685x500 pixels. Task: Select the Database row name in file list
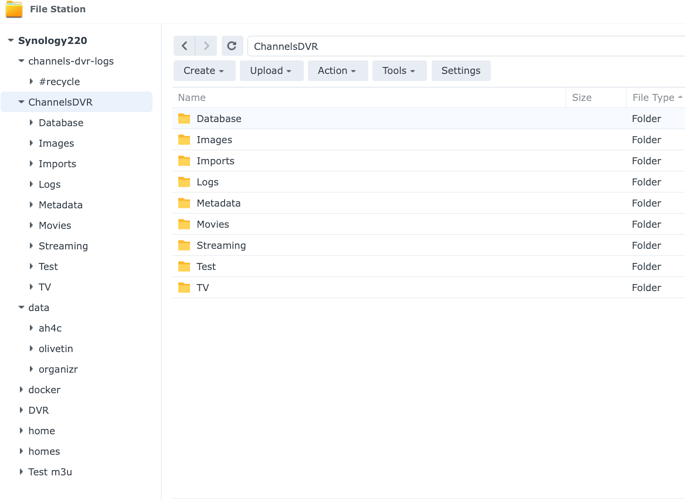tap(219, 118)
